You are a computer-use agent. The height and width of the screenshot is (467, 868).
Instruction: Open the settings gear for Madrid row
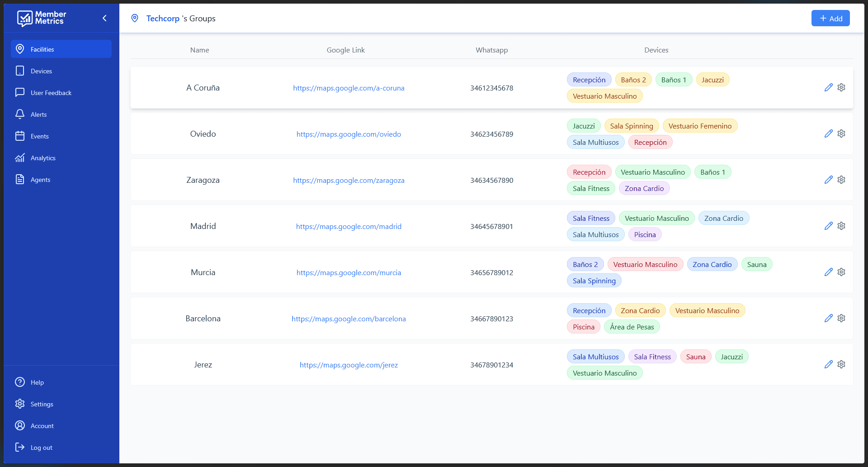click(x=841, y=226)
